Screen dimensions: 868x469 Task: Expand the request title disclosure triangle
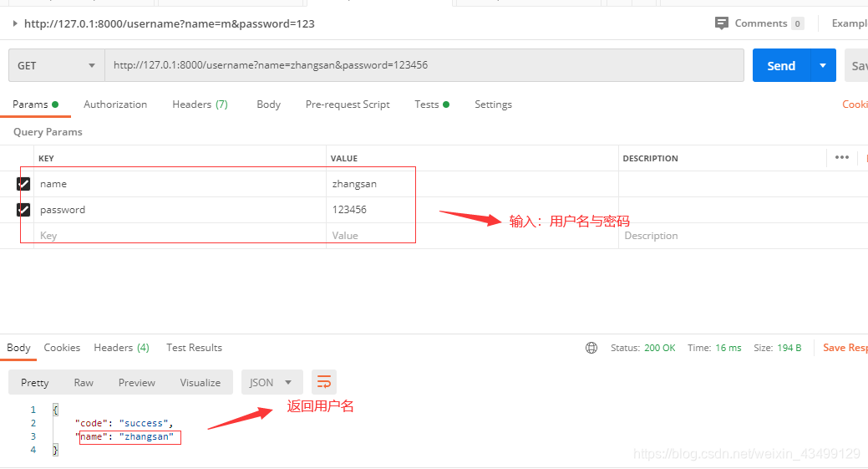point(15,23)
